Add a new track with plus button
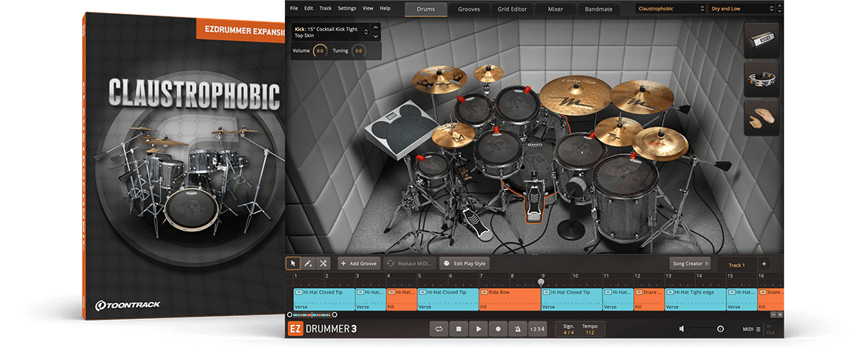The width and height of the screenshot is (868, 362). click(763, 264)
